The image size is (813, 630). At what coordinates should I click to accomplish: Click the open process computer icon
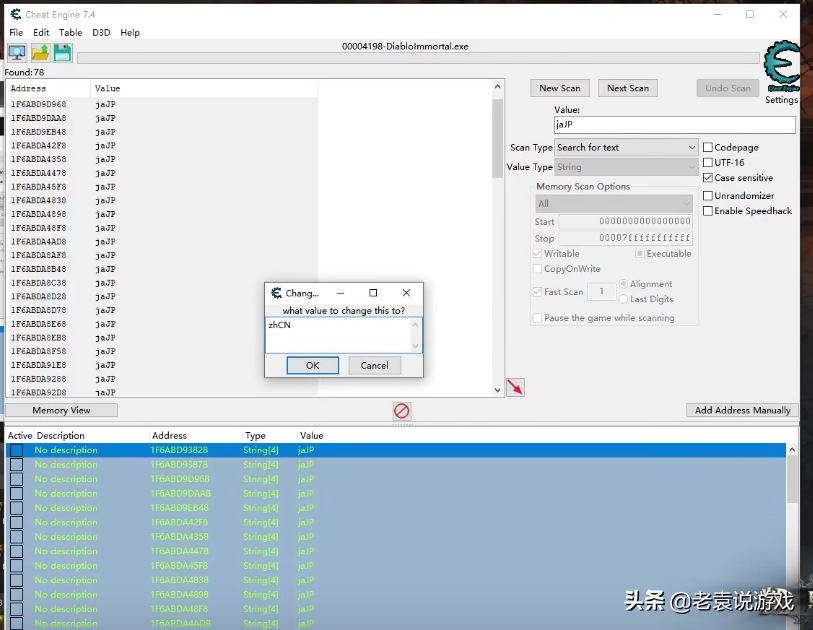coord(17,53)
